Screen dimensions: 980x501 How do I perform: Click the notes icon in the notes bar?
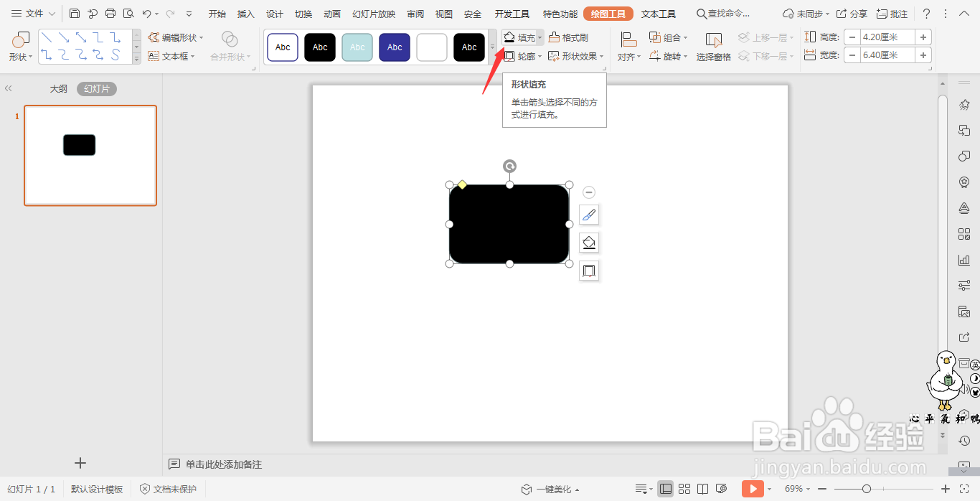174,464
